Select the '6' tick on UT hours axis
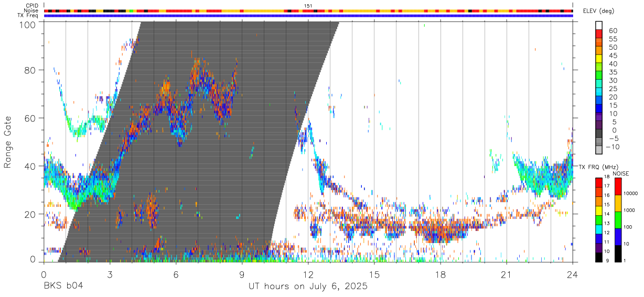The height and width of the screenshot is (297, 644). click(176, 274)
